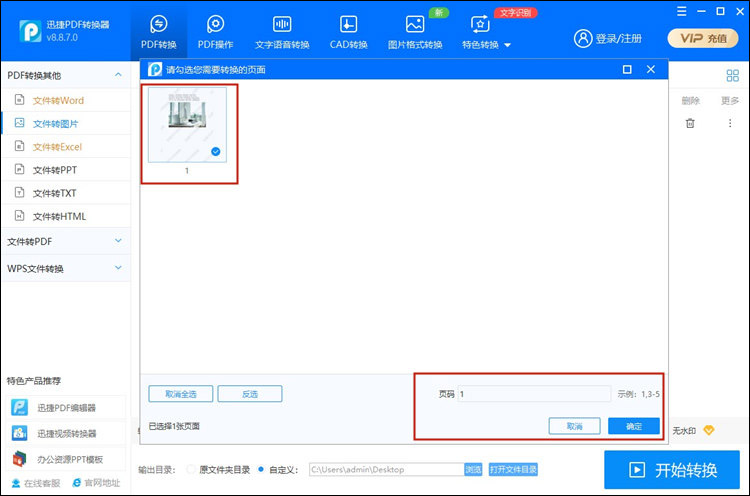The width and height of the screenshot is (750, 496).
Task: Click the 已选择1张页面 status text
Action: [x=174, y=426]
